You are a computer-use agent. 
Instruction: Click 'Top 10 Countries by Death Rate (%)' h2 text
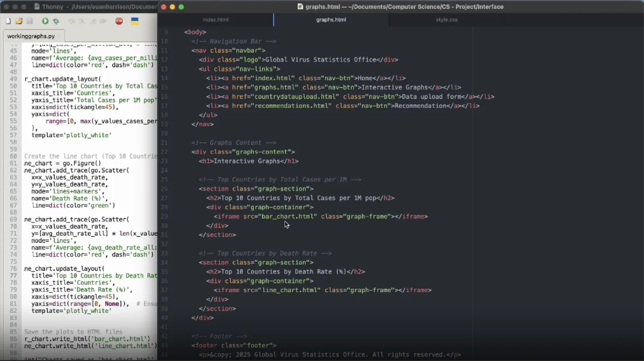284,272
